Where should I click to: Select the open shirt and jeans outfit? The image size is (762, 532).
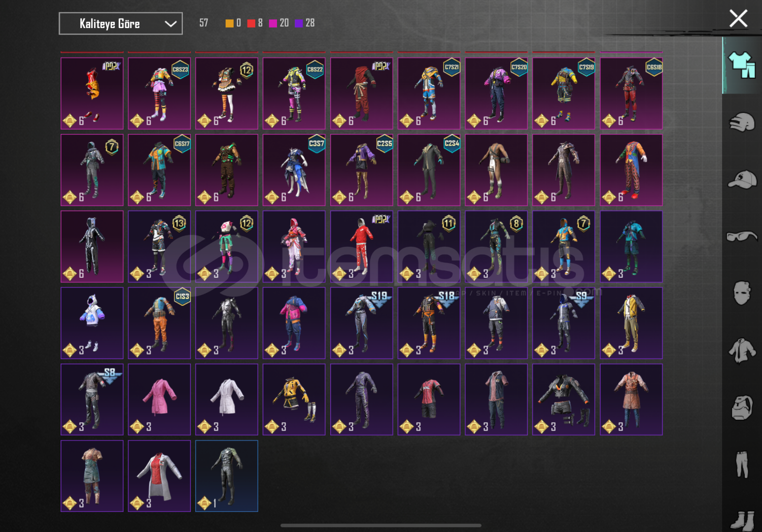(x=496, y=399)
